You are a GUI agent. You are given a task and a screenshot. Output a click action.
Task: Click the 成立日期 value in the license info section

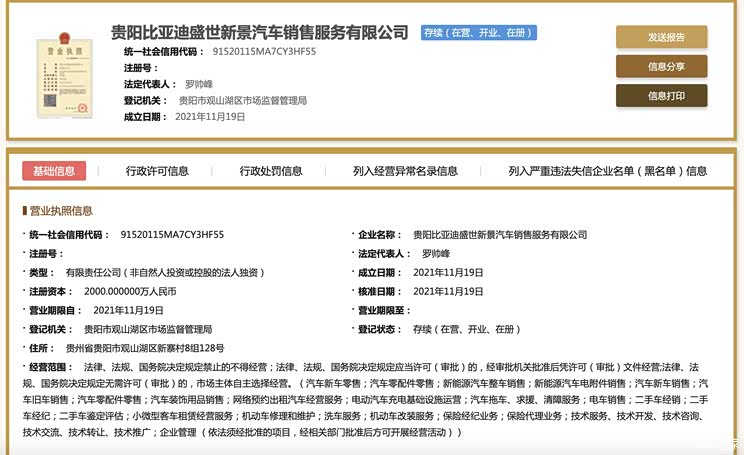448,272
